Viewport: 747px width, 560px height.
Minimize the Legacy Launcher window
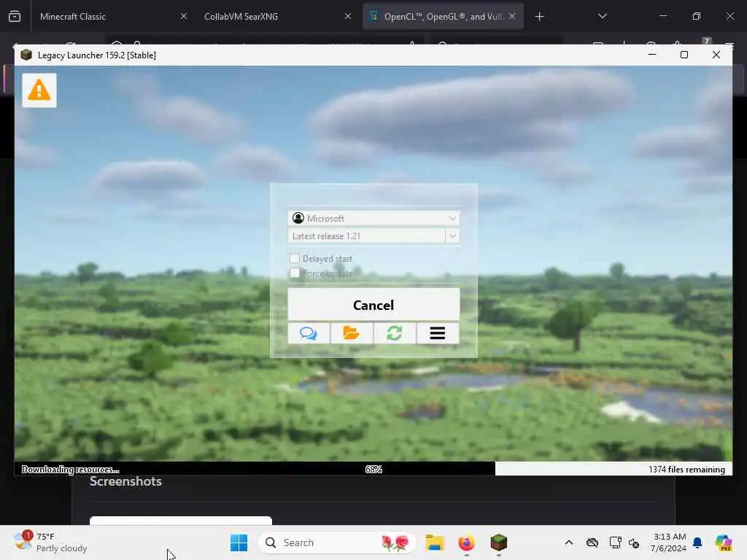click(652, 55)
